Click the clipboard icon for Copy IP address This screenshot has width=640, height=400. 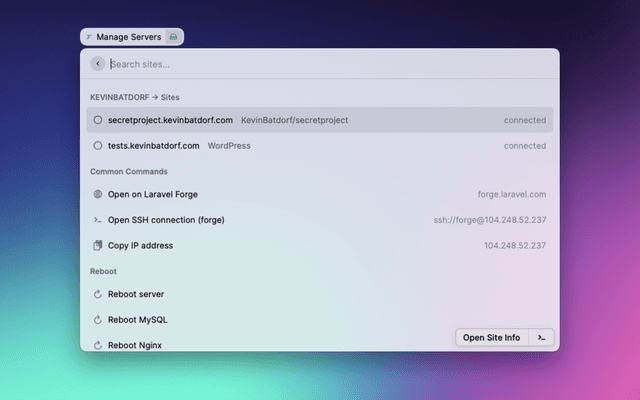point(97,245)
